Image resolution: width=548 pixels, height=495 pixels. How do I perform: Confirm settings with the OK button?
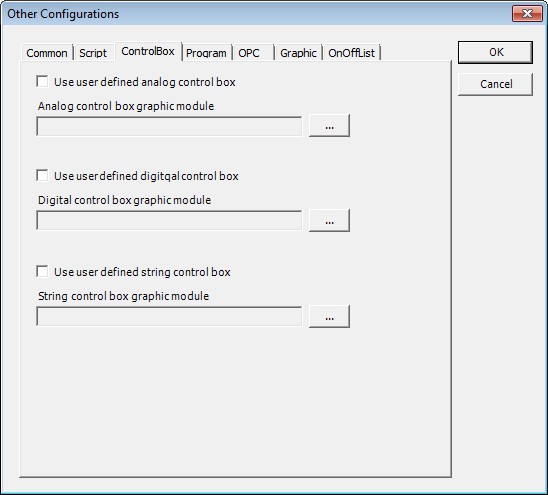(496, 52)
